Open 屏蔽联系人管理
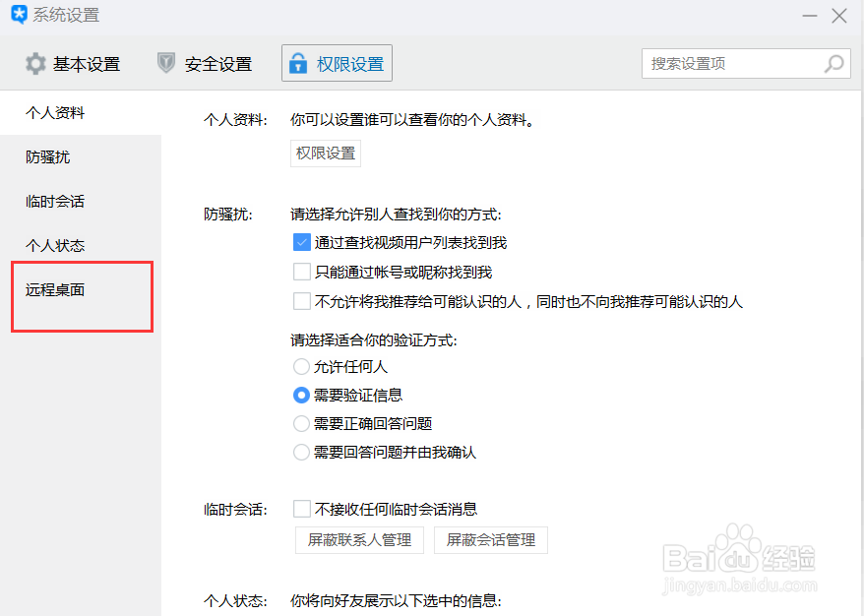 tap(359, 539)
